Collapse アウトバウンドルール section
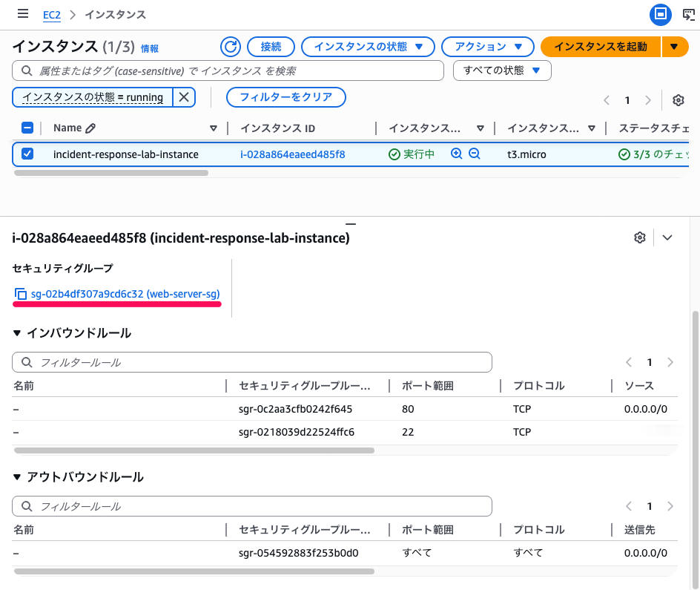Image resolution: width=700 pixels, height=590 pixels. click(18, 477)
